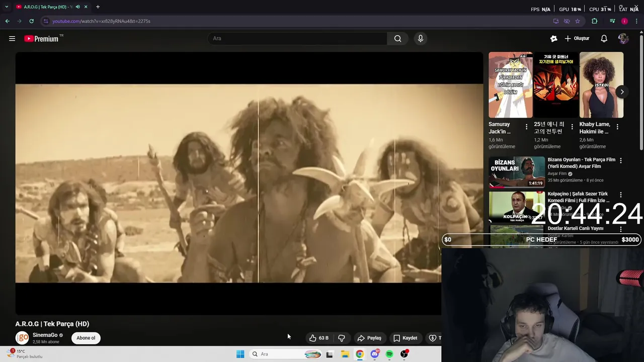
Task: Open more options for Bizans Oyunları video
Action: (x=620, y=160)
